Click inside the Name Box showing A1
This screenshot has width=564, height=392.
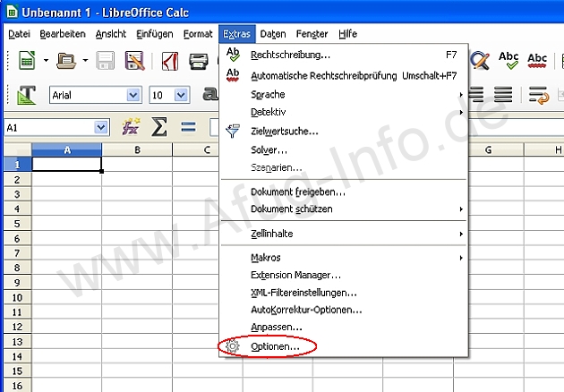49,128
